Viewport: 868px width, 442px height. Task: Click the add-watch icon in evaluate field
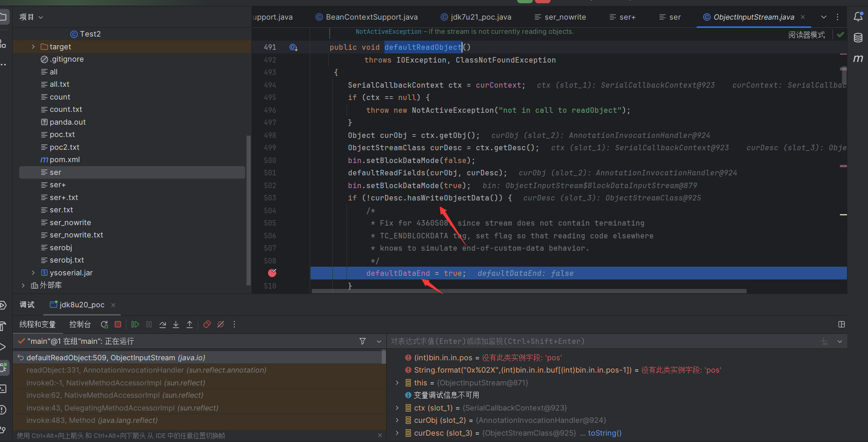tap(824, 342)
